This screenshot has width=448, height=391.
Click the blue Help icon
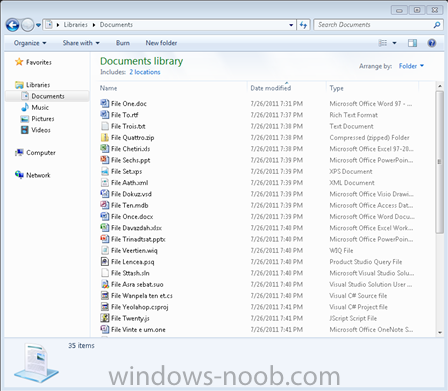432,43
